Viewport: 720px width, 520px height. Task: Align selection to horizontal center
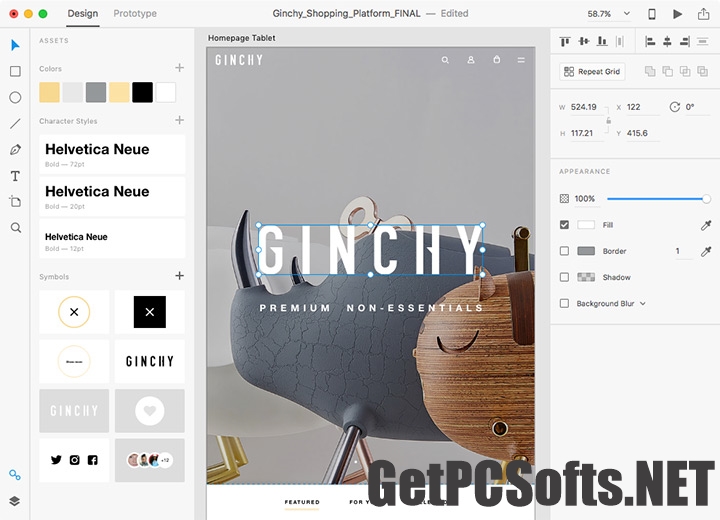pos(667,42)
